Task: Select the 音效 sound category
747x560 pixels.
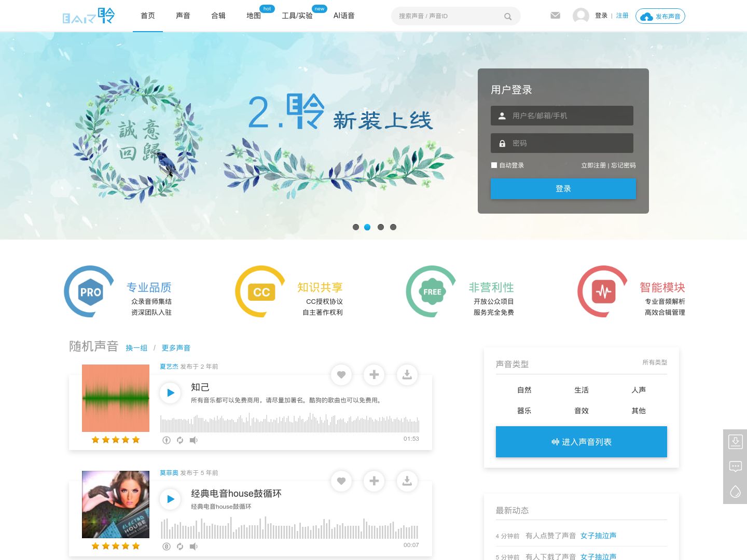Action: tap(582, 411)
